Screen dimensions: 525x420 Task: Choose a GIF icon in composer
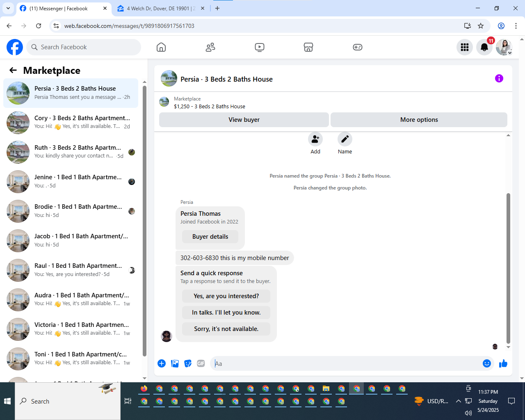point(201,363)
